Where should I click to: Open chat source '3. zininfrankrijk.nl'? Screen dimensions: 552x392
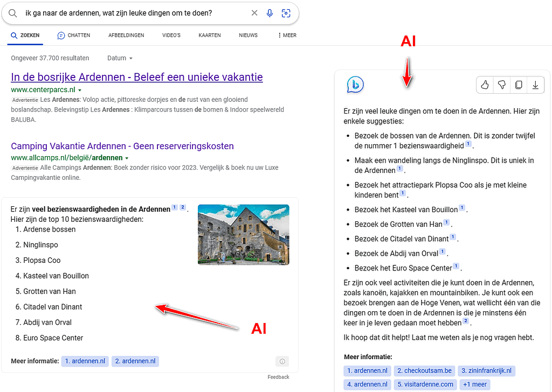click(487, 370)
